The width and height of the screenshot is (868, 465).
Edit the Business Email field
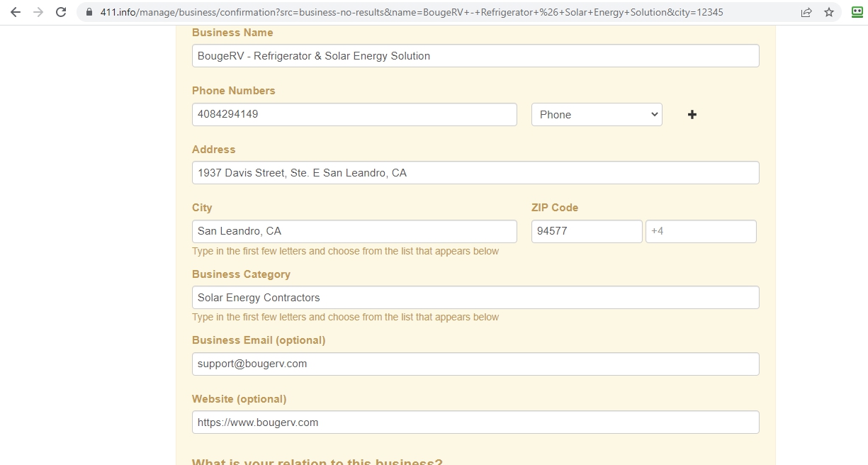[x=475, y=364]
